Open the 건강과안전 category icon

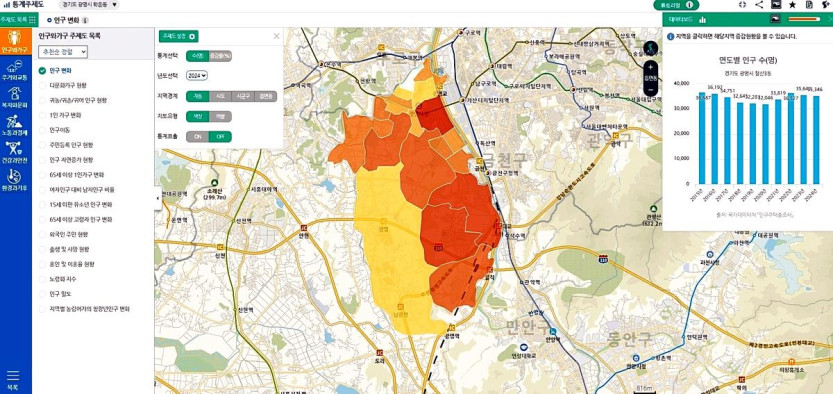[15, 153]
